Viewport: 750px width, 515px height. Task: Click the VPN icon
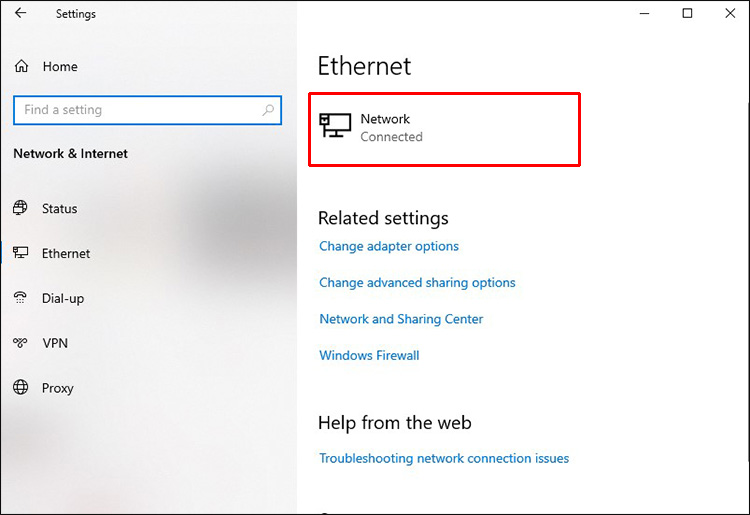tap(20, 343)
